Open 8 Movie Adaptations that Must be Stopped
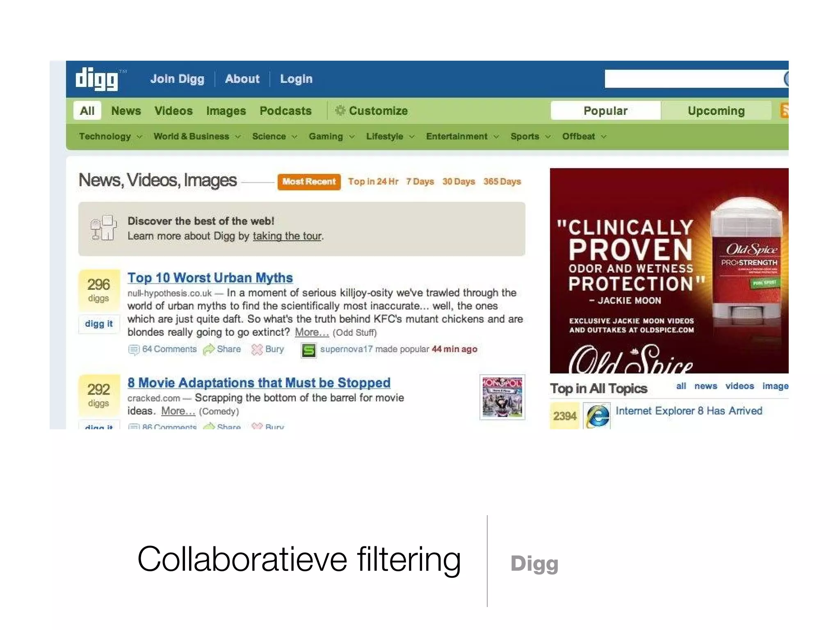Screen dimensions: 840x630 point(259,383)
